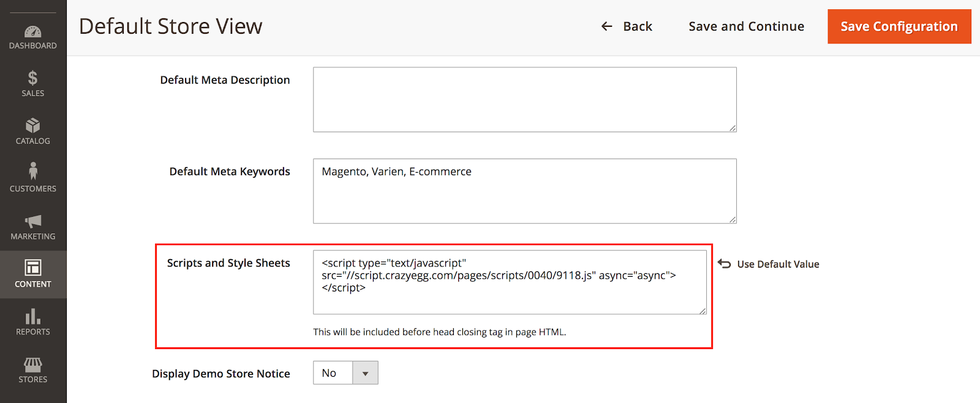Open the Marketing megaphone icon
Viewport: 980px width, 403px height.
pyautogui.click(x=33, y=221)
